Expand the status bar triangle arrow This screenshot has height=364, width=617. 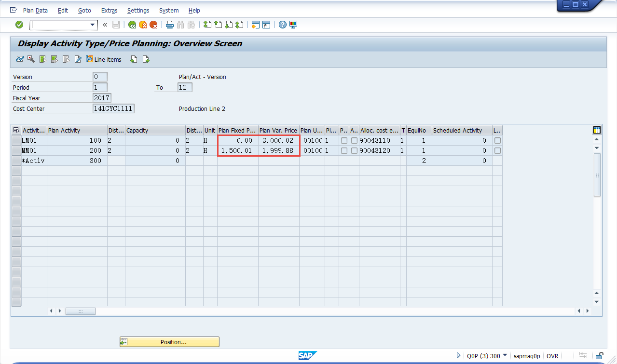coord(458,356)
